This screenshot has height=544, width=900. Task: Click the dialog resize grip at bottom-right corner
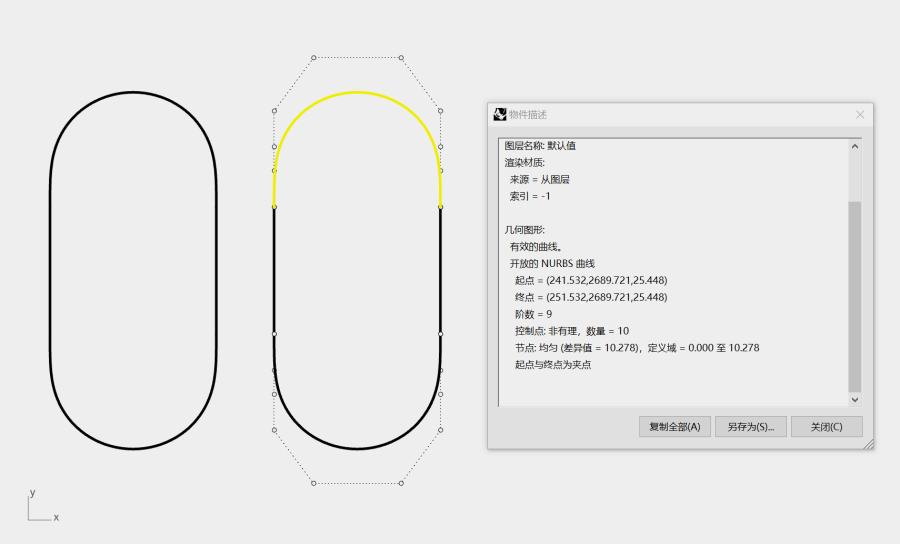tap(868, 444)
